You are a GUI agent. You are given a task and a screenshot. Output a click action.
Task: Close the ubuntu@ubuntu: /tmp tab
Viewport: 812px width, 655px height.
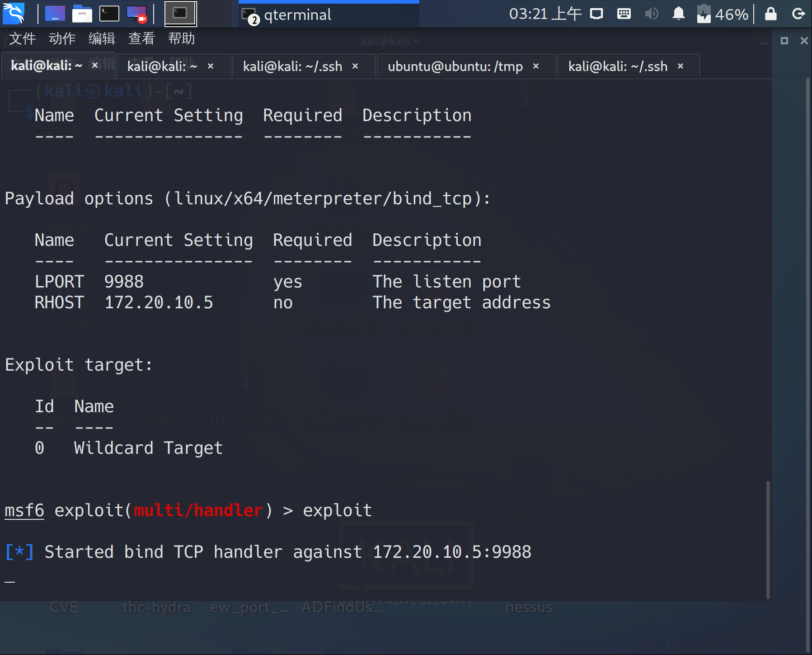[536, 66]
